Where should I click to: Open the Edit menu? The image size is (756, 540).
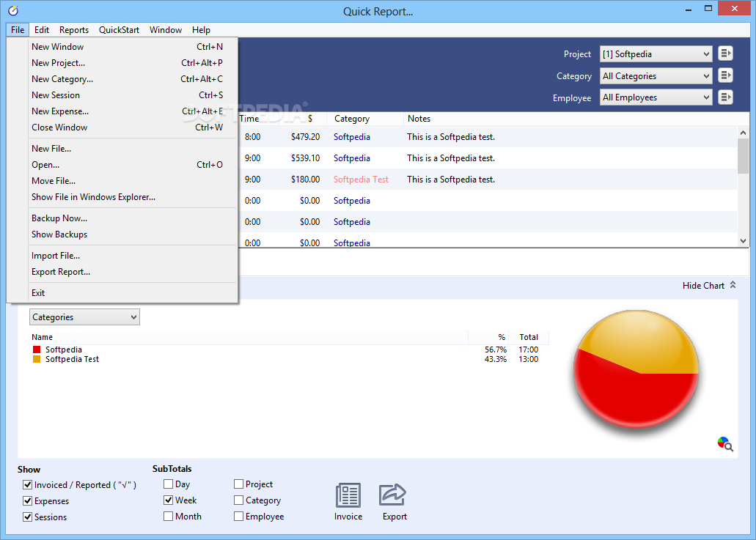point(42,30)
